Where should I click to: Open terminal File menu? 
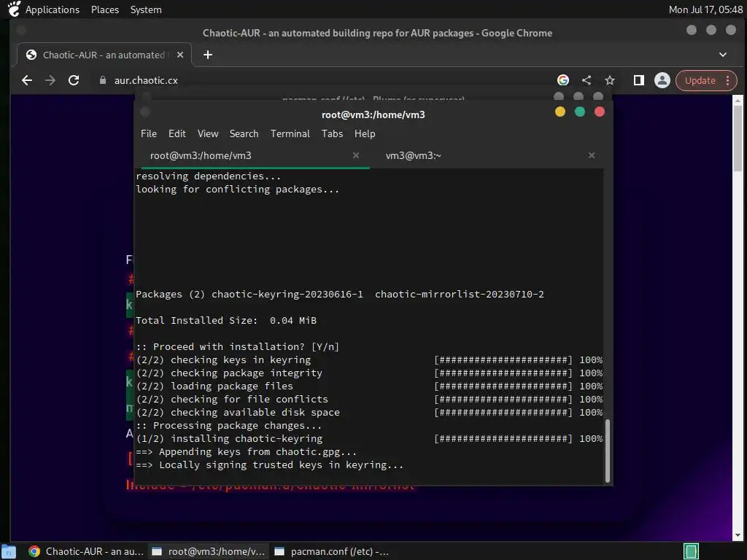tap(149, 134)
